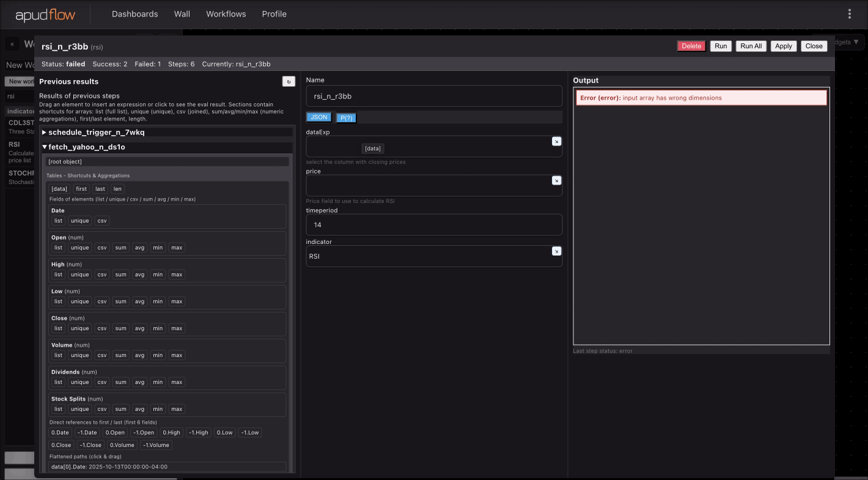Select the avg shortcut for Close
The image size is (868, 480).
(139, 328)
